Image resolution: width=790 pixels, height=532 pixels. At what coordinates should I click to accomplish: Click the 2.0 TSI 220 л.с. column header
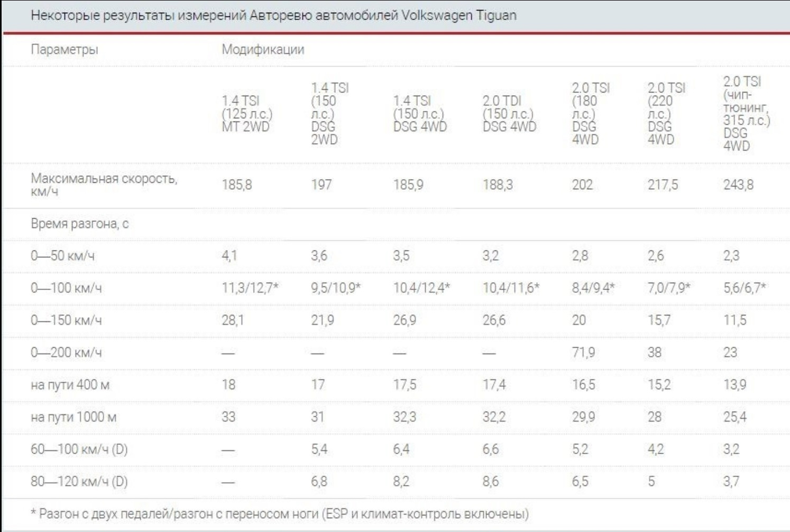(666, 114)
